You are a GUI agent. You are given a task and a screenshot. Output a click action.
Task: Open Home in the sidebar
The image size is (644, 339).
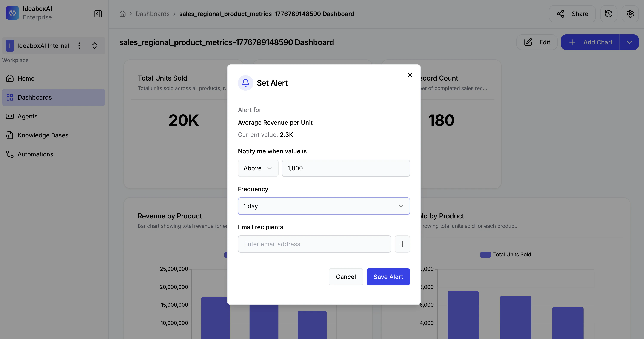pos(54,78)
